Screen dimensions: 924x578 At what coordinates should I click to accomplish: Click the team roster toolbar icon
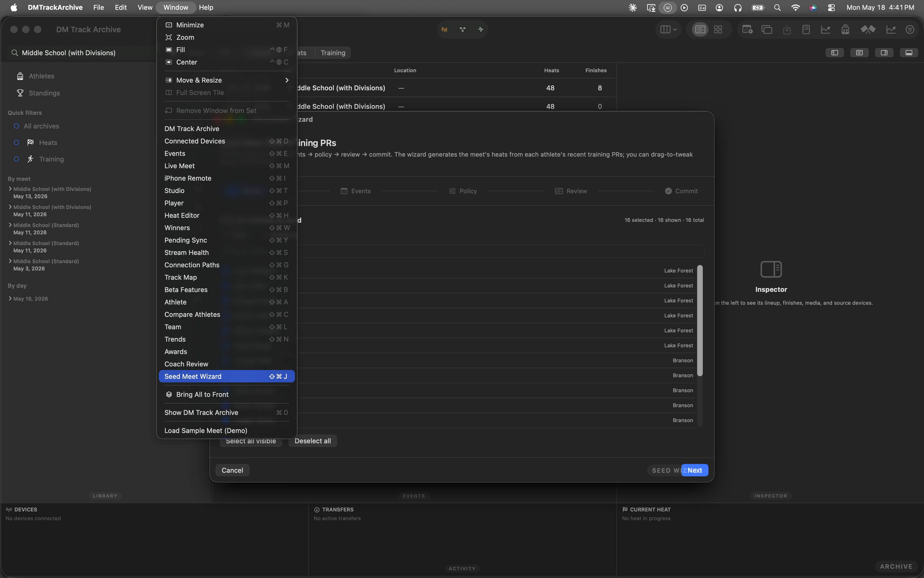(845, 29)
